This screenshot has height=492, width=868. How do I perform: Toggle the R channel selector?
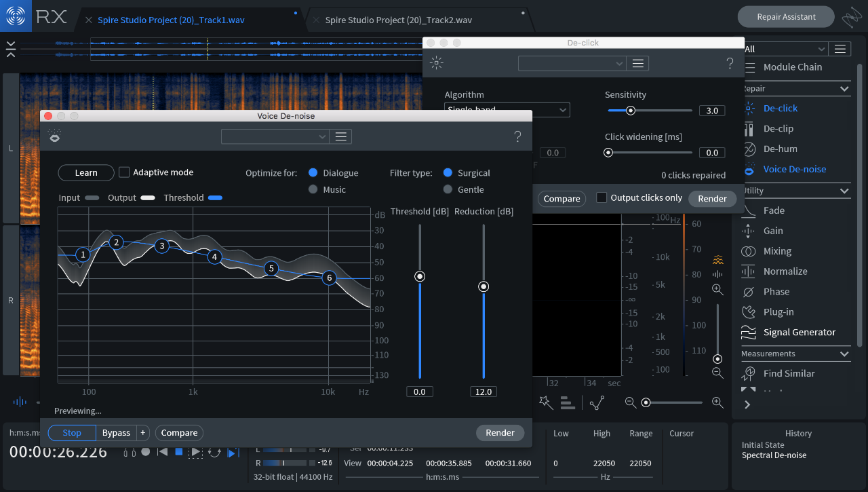coord(10,300)
